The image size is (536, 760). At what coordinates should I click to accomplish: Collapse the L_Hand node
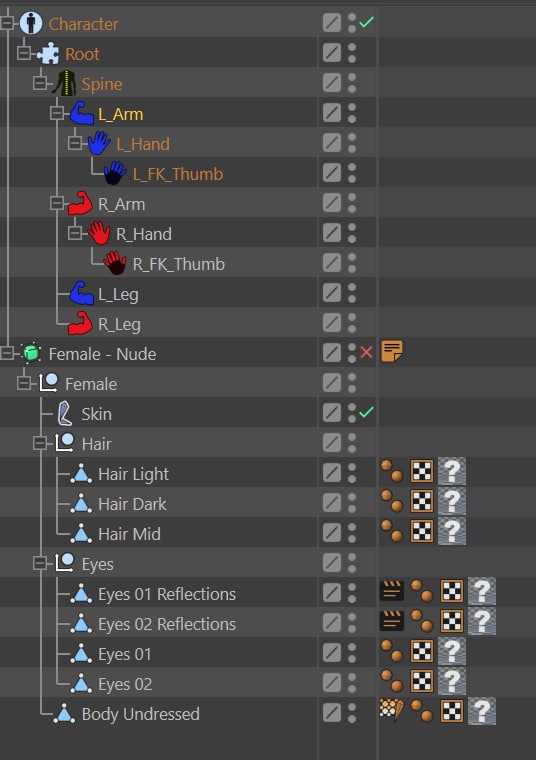[x=75, y=143]
